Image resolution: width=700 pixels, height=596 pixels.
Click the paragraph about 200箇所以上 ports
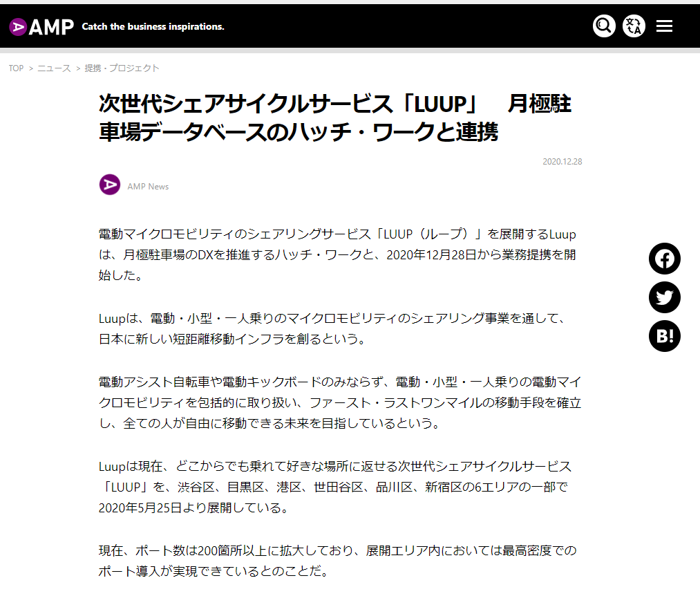[x=337, y=561]
